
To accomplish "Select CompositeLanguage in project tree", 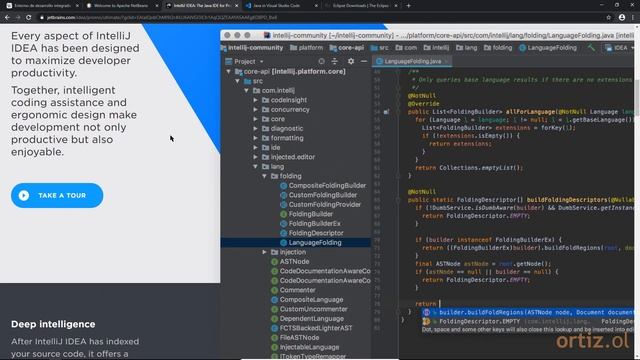I will [307, 300].
